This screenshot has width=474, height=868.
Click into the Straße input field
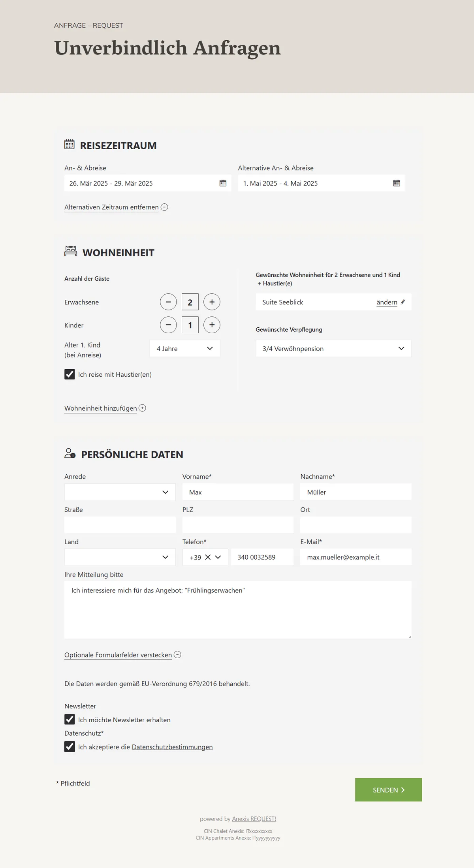point(120,525)
